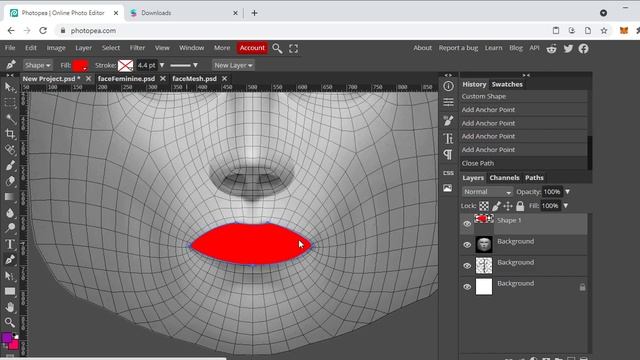Select the Gradient tool

10,197
